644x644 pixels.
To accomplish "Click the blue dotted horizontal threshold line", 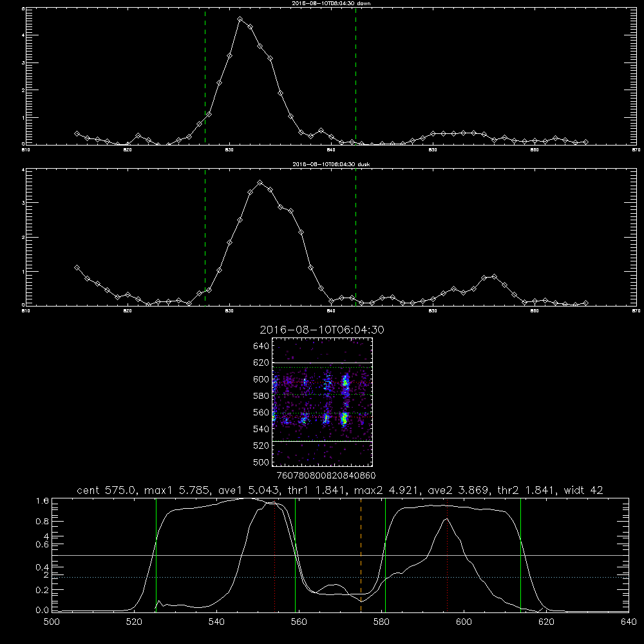I will pos(341,578).
